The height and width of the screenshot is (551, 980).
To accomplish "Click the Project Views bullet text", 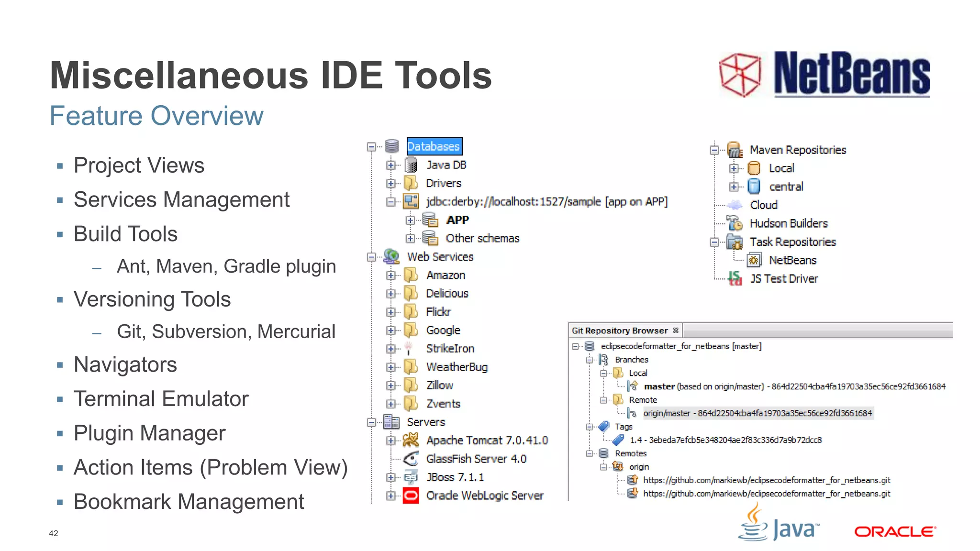I will (139, 165).
